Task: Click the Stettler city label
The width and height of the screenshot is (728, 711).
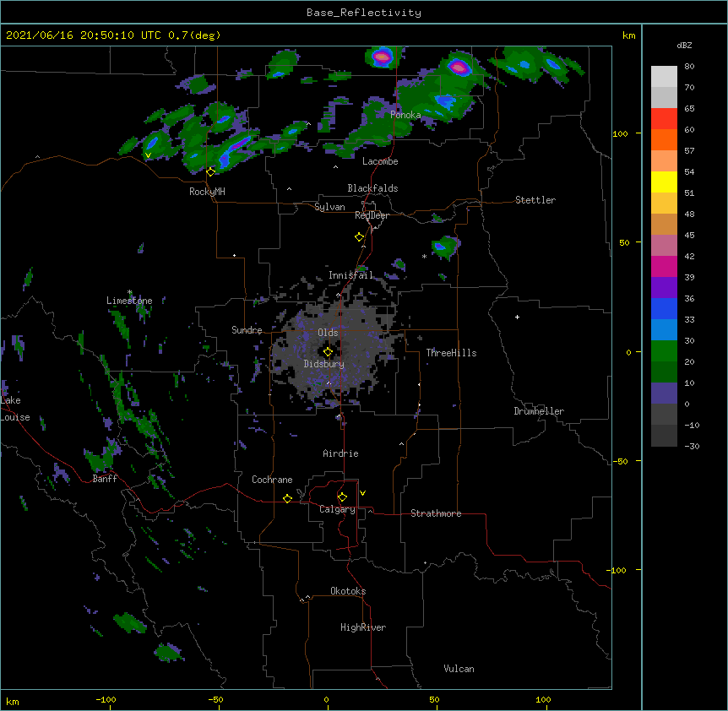Action: click(535, 200)
